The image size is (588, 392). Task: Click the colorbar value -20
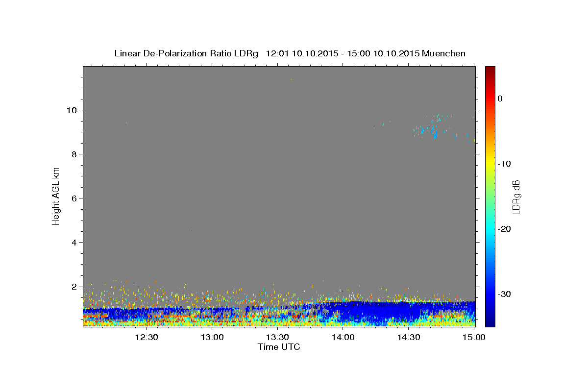pyautogui.click(x=504, y=229)
